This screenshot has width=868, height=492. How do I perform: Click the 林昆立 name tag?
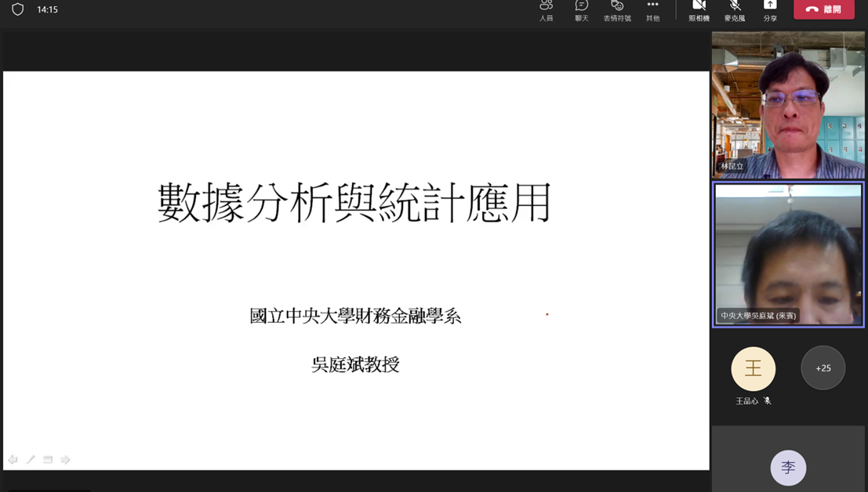pos(732,166)
